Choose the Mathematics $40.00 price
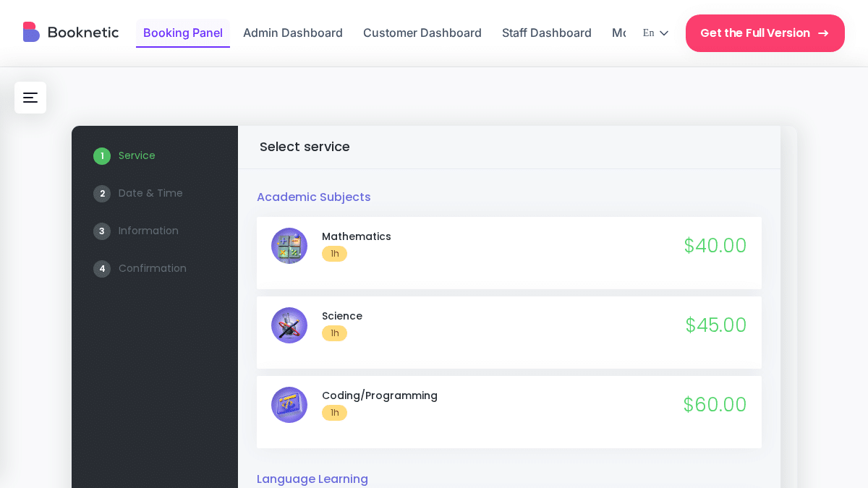 point(715,246)
